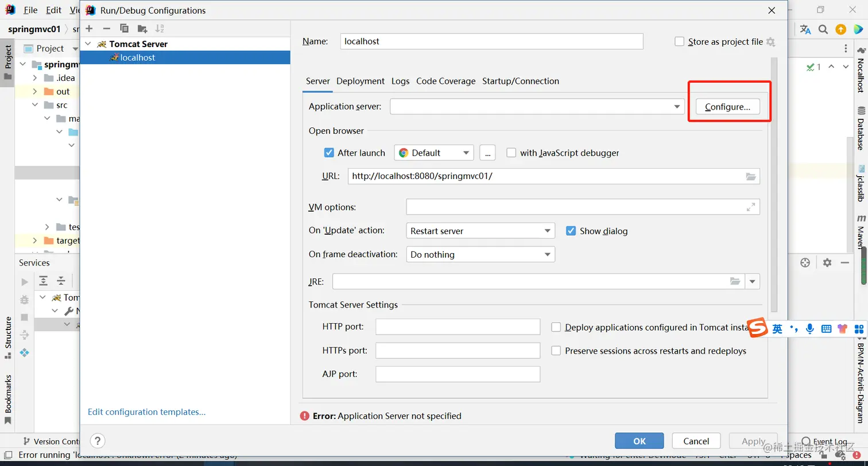The width and height of the screenshot is (868, 466).
Task: Click blue diamond icon in Services sidebar
Action: pos(24,352)
